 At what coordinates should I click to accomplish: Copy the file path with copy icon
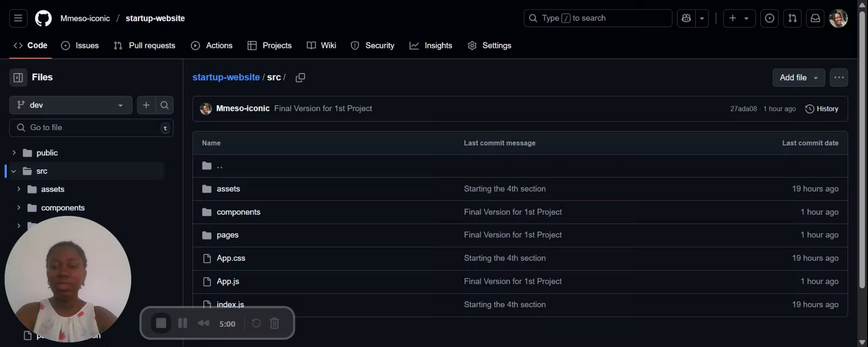click(300, 78)
